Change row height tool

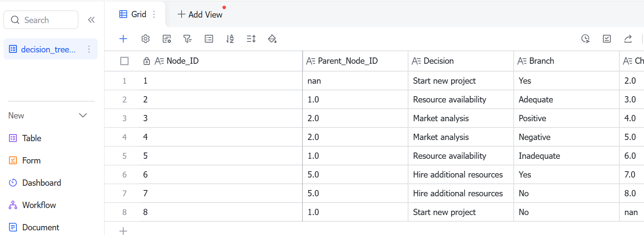(x=251, y=39)
